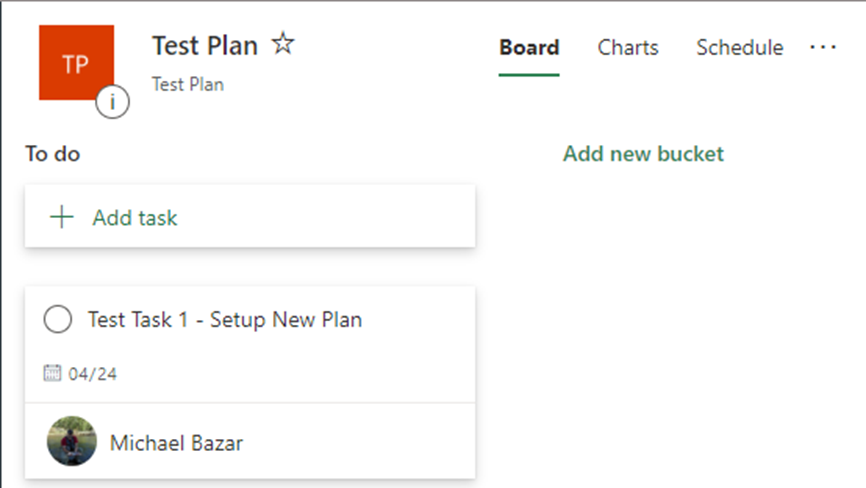Switch to the Charts tab
Viewport: 866px width, 488px height.
tap(628, 47)
